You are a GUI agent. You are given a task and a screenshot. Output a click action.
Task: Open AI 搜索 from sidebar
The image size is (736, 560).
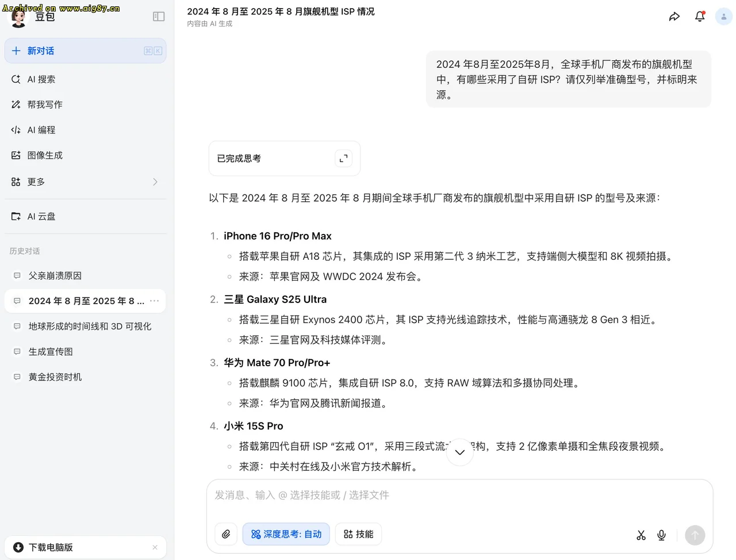point(85,79)
